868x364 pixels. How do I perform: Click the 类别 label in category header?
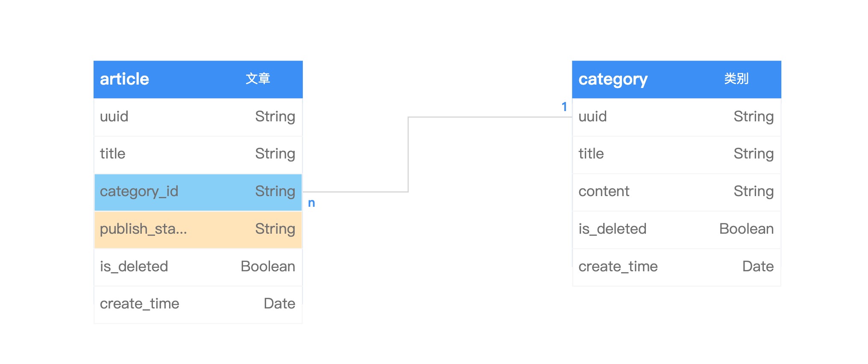coord(736,79)
